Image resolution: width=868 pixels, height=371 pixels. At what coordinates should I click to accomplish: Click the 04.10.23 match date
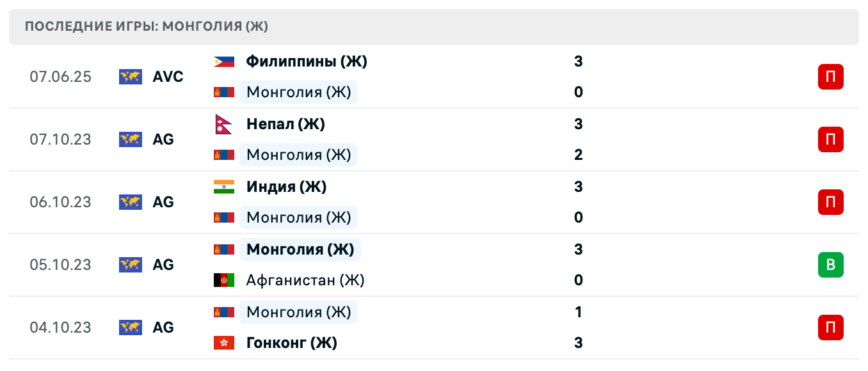pos(60,328)
